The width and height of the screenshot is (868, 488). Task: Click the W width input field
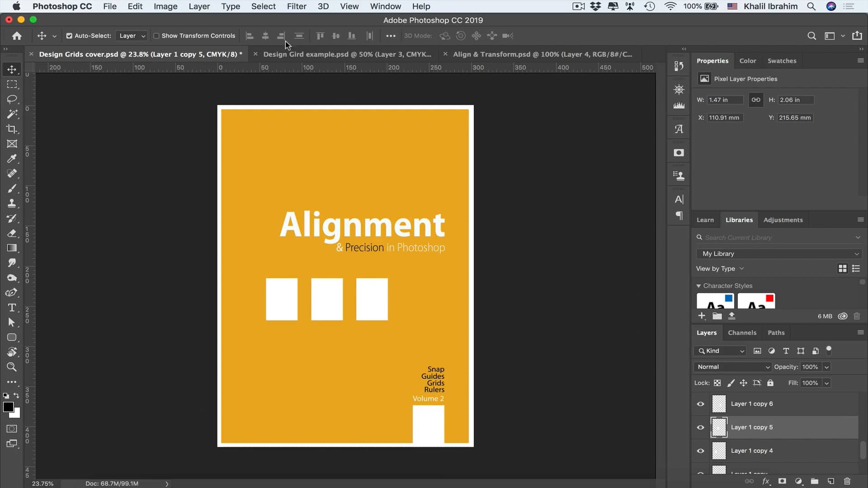725,100
